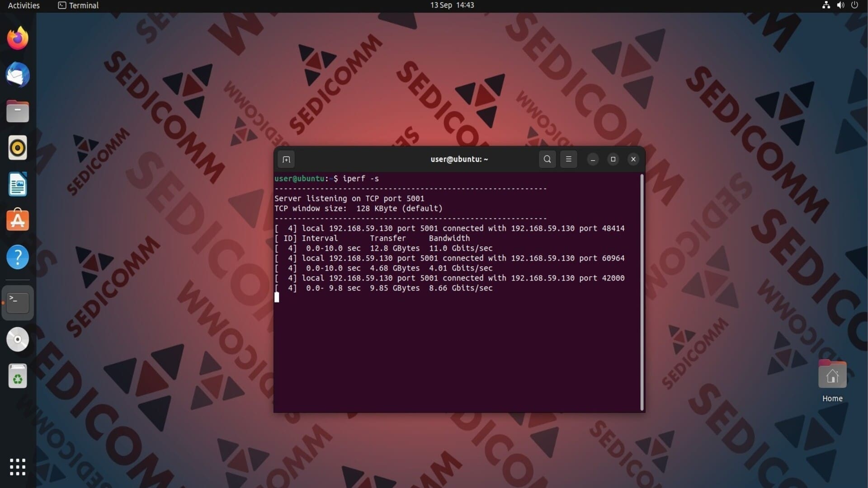Open Firefox from the dock
Viewport: 868px width, 488px height.
pos(18,38)
